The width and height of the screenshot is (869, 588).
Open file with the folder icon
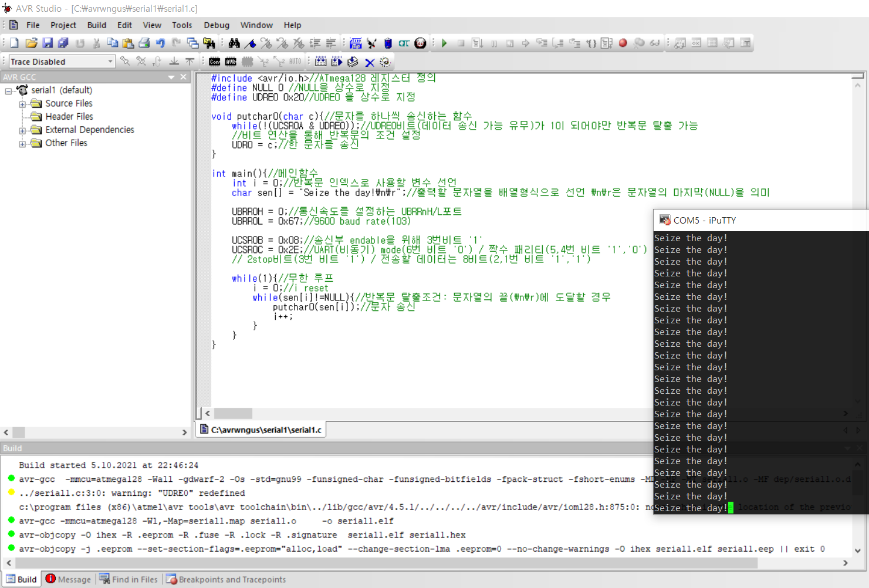pyautogui.click(x=31, y=43)
